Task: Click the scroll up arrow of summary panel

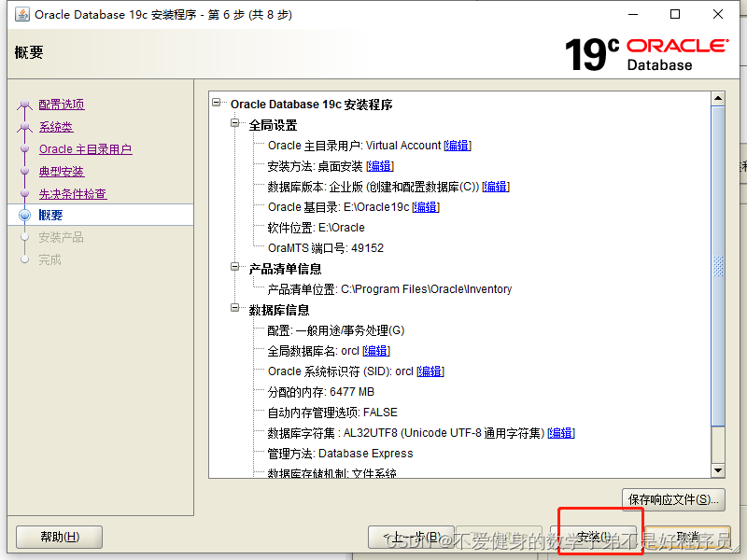Action: click(718, 99)
